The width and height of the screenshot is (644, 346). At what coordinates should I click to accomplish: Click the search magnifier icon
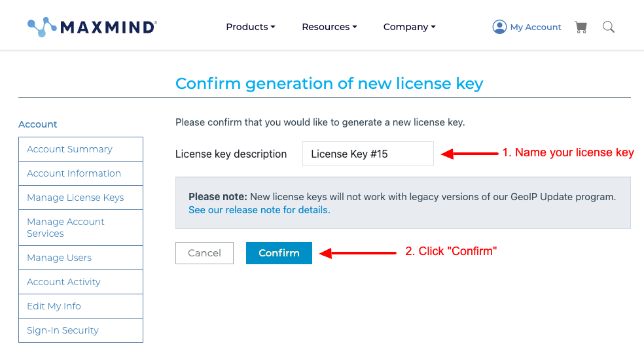pyautogui.click(x=608, y=27)
